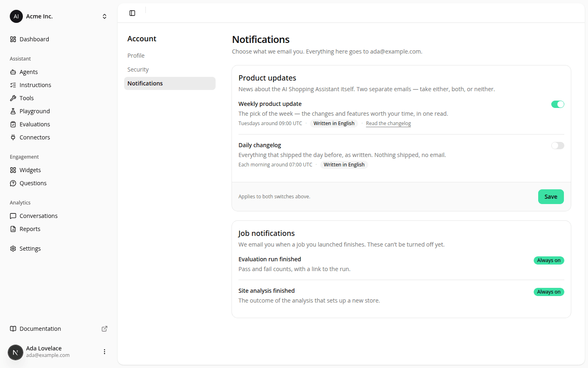588x368 pixels.
Task: Open Evaluations in the sidebar
Action: pos(59,124)
